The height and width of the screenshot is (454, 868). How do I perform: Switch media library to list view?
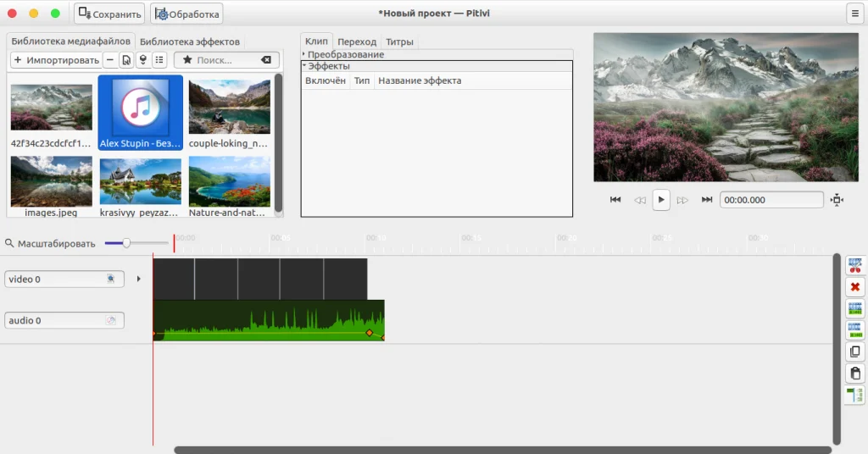coord(159,60)
